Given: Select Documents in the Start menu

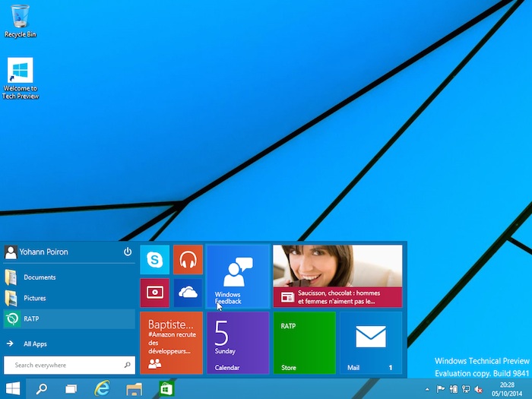Looking at the screenshot, I should [39, 277].
